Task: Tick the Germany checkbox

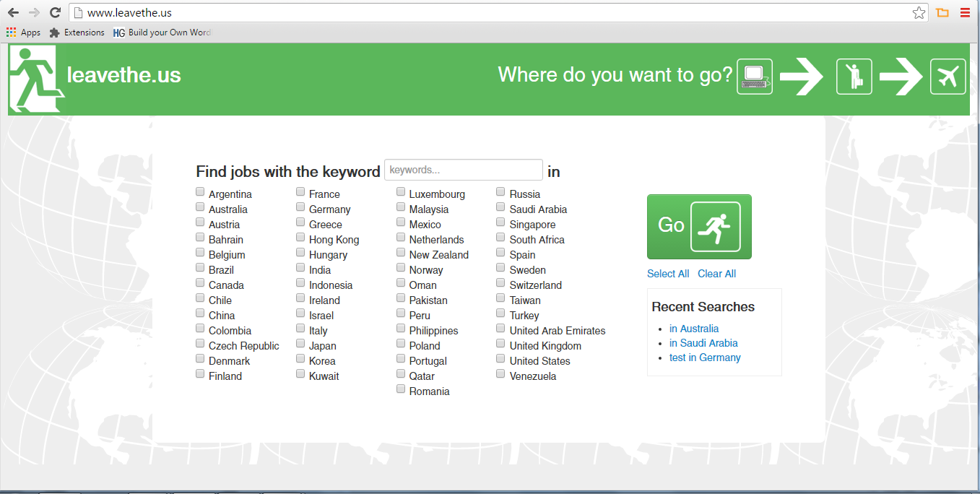Action: tap(300, 207)
